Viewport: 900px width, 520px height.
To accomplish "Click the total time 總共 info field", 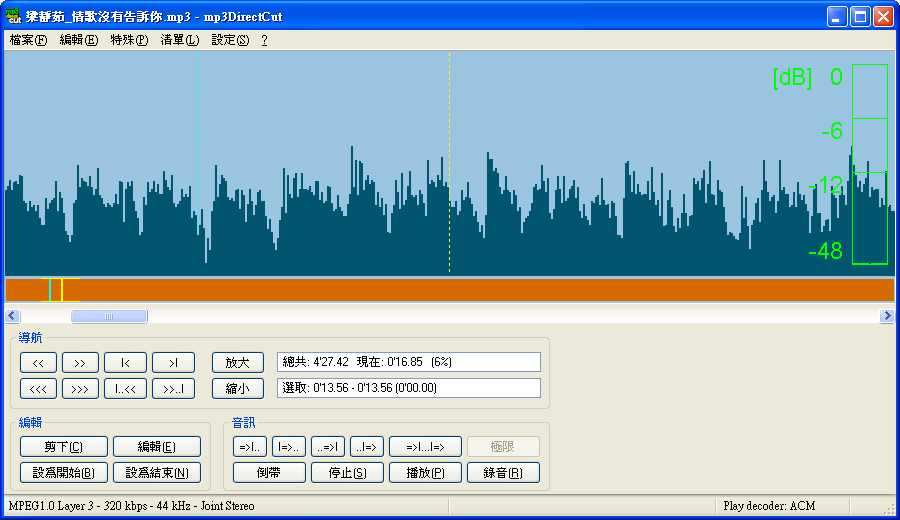I will point(409,362).
